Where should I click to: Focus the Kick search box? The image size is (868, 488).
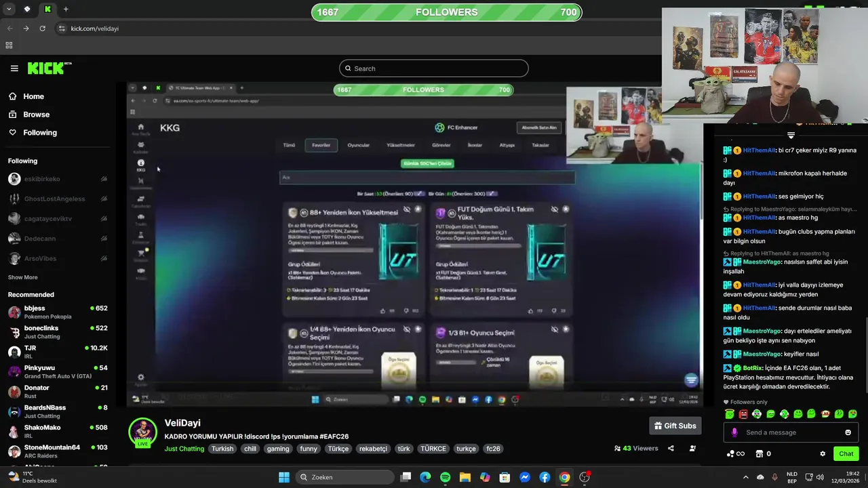(434, 68)
